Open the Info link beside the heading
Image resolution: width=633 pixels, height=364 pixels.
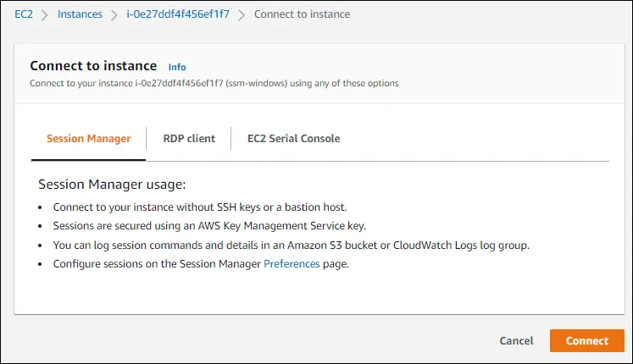tap(177, 67)
